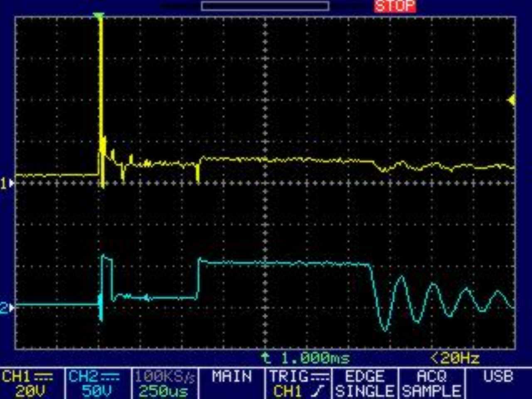Click the rising-edge slope symbol beside CH1 trigger
This screenshot has width=532, height=399.
tap(320, 391)
